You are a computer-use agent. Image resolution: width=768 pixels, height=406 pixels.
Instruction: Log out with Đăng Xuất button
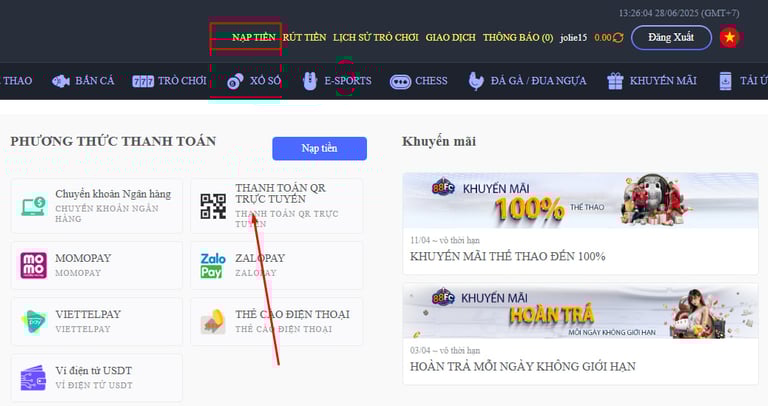[671, 38]
